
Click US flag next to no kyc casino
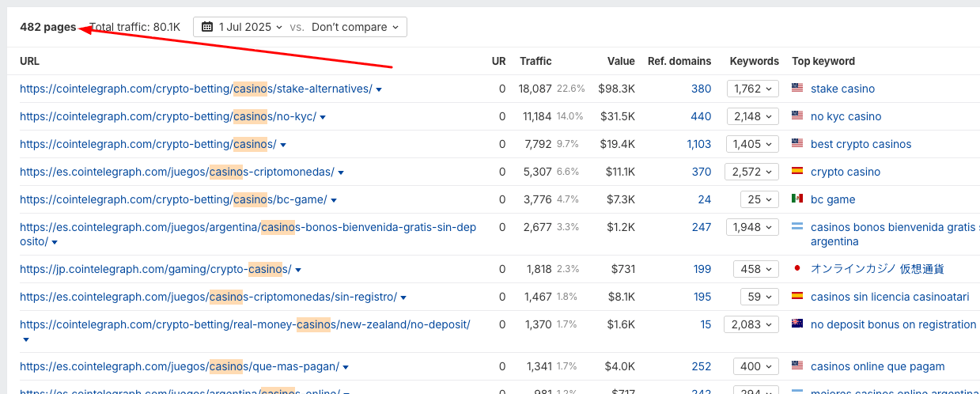pyautogui.click(x=797, y=116)
